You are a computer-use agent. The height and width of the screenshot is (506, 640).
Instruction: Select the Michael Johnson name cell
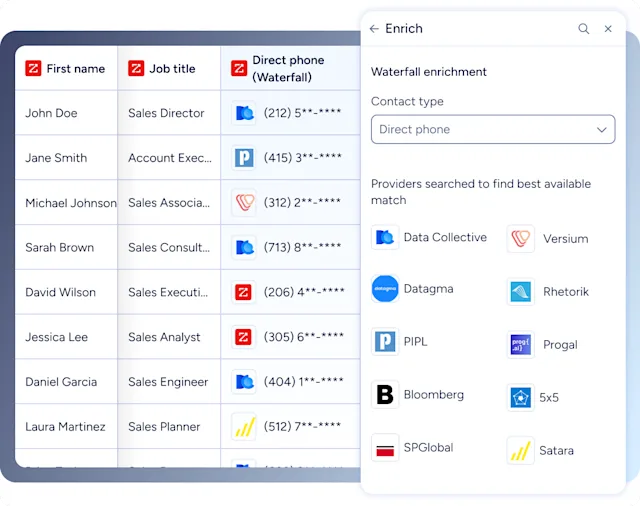66,202
